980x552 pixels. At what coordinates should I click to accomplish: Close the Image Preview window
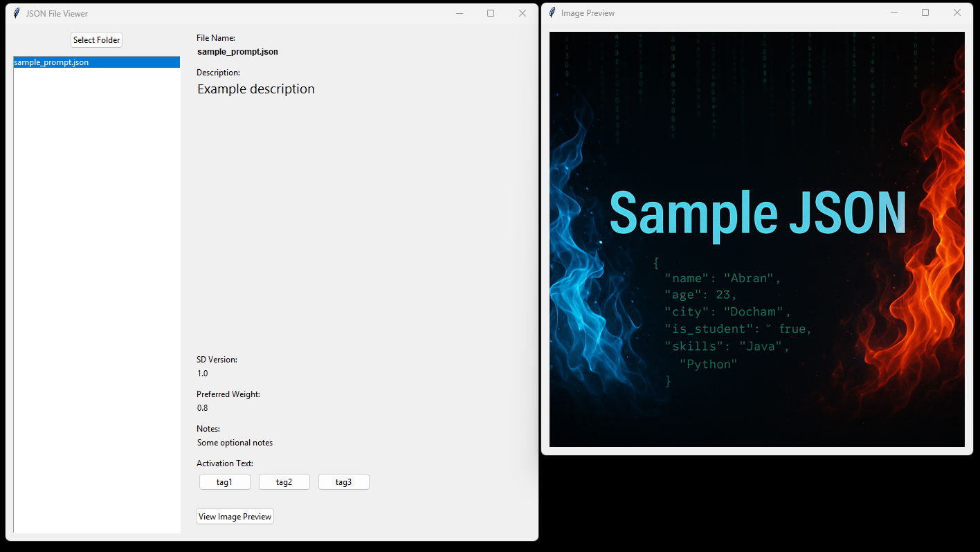(957, 12)
